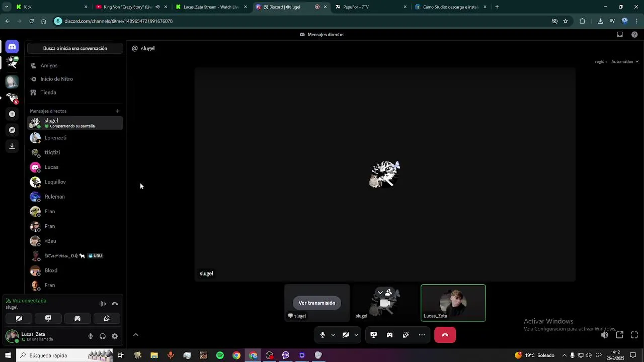644x362 pixels.
Task: Open Tienda shop section
Action: tap(75, 93)
